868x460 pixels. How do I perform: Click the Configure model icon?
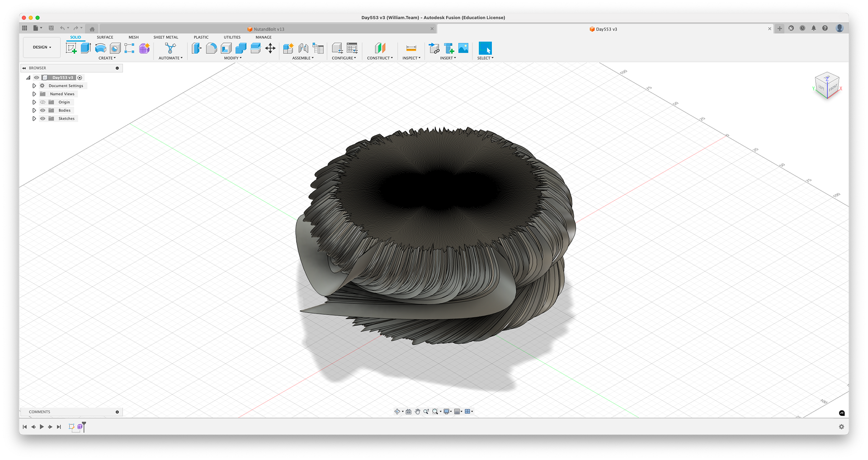[337, 48]
